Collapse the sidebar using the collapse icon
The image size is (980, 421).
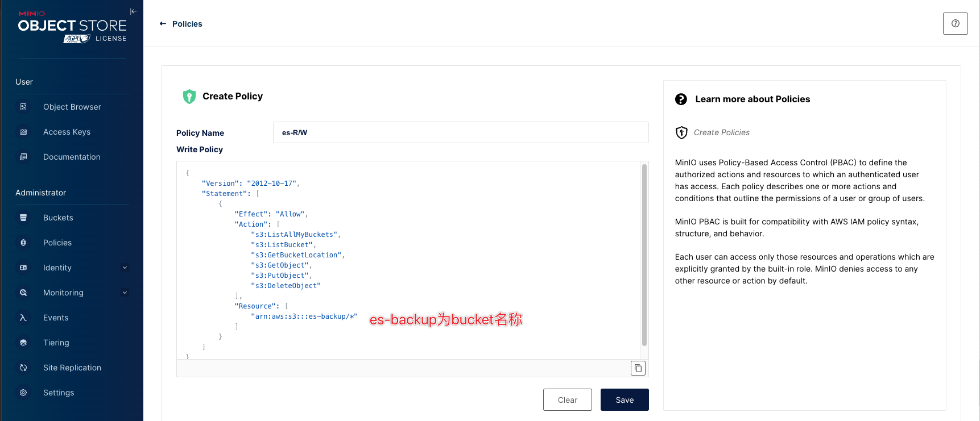tap(133, 11)
